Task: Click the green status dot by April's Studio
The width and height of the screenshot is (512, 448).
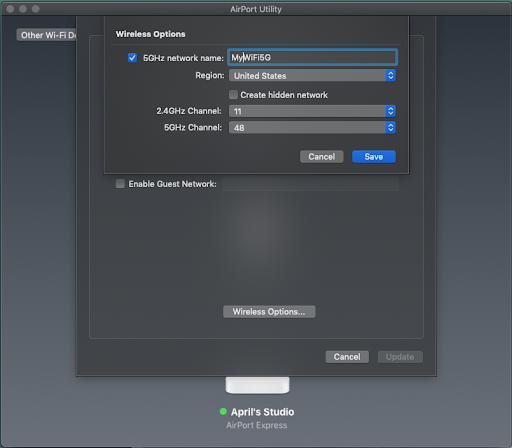Action: (223, 412)
